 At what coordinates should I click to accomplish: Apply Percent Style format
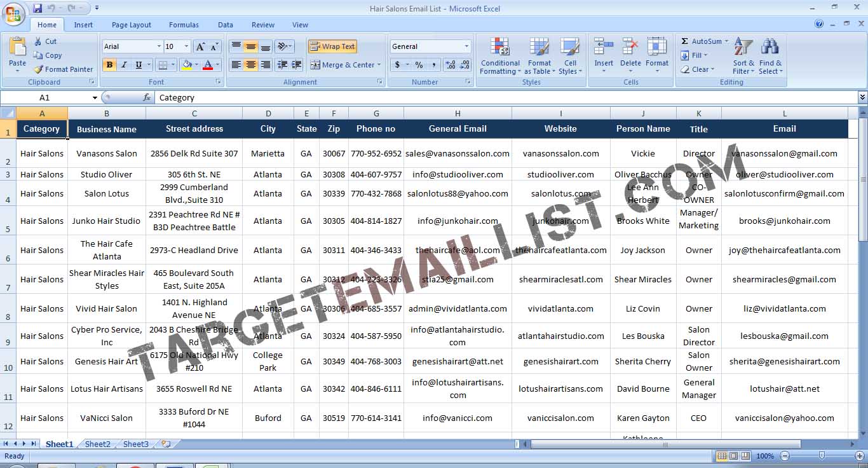[x=419, y=65]
